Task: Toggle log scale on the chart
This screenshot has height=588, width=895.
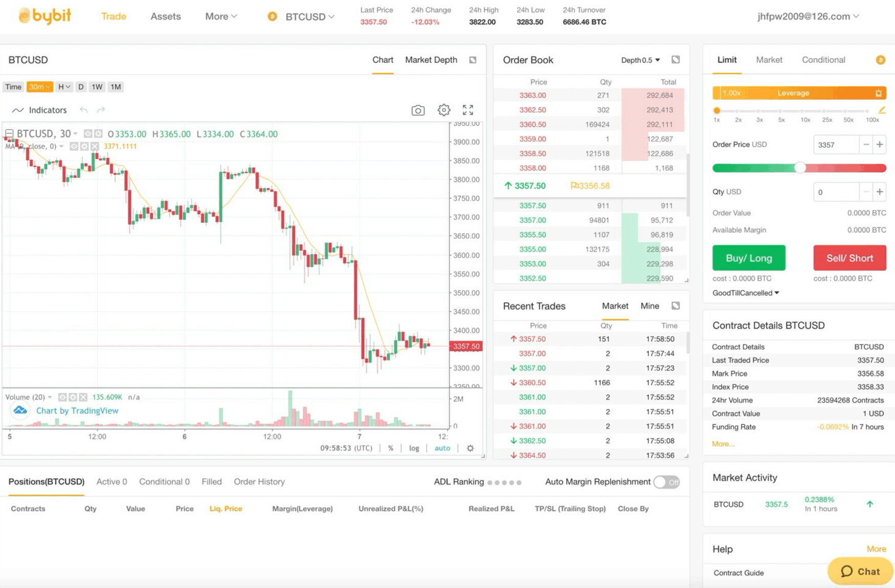Action: pos(414,448)
